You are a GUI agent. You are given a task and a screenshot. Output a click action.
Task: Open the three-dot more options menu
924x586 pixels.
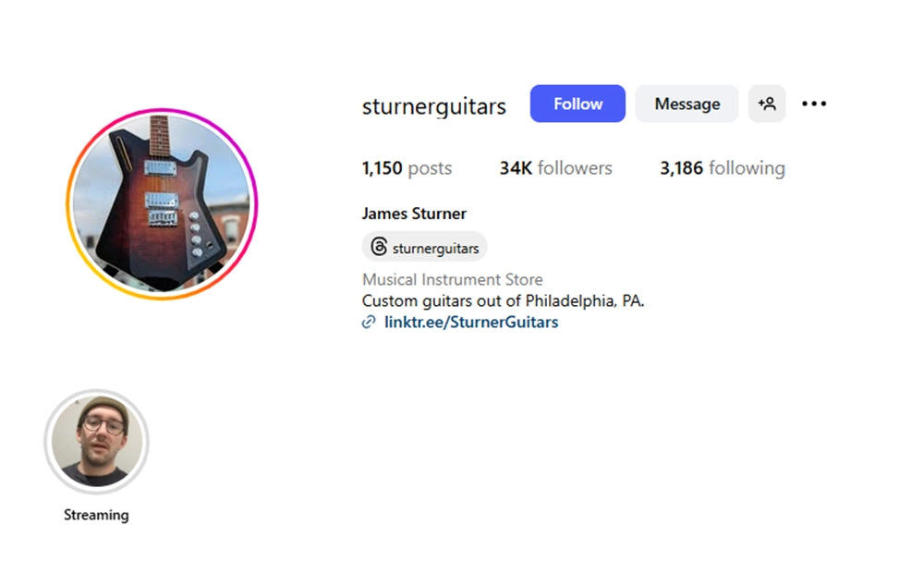[x=814, y=104]
